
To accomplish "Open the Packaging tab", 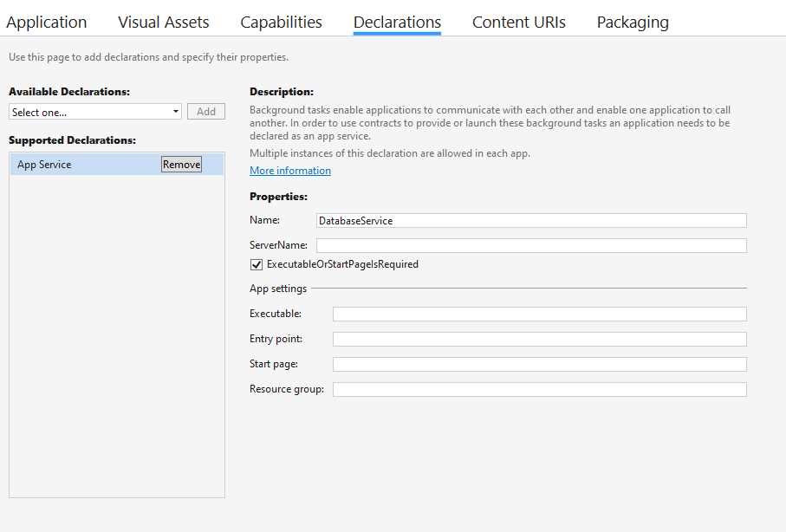I will coord(632,22).
